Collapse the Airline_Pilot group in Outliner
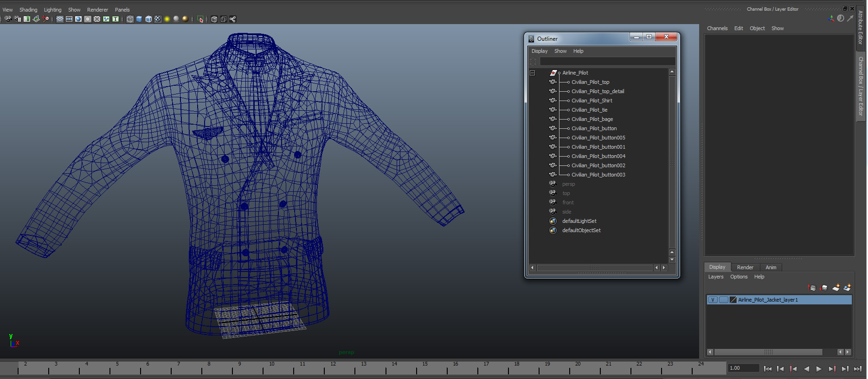 [532, 73]
